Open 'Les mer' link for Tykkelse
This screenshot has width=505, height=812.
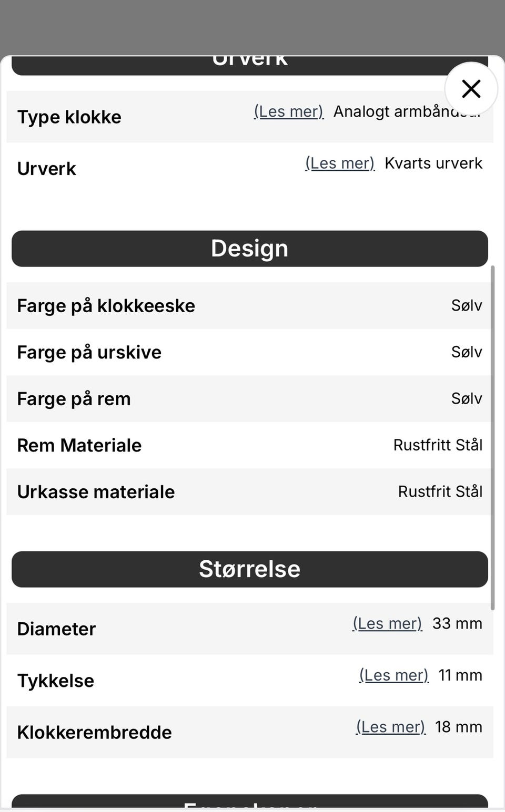coord(394,675)
